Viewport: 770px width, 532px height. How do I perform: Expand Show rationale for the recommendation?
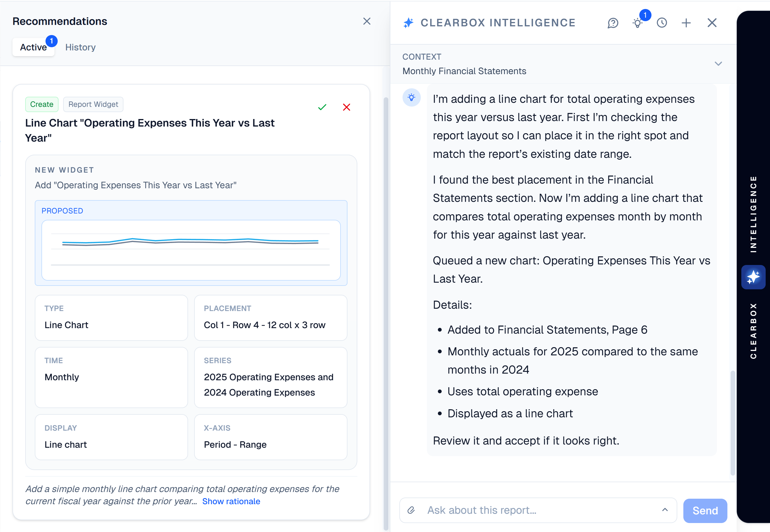231,501
